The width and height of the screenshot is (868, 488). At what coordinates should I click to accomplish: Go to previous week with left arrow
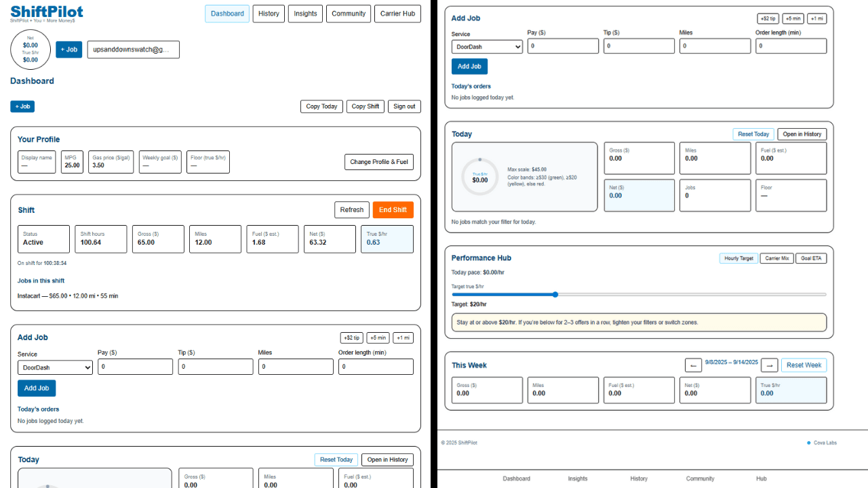point(693,365)
